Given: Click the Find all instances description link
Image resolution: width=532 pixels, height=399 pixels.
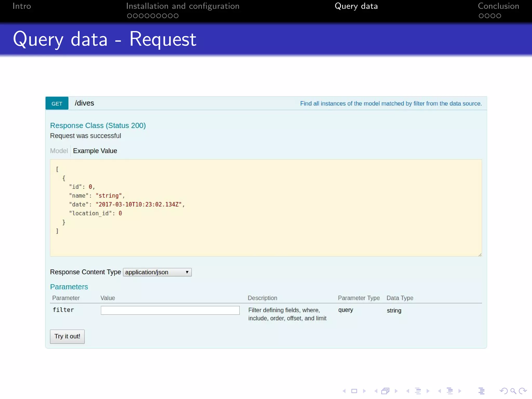Looking at the screenshot, I should pos(391,103).
